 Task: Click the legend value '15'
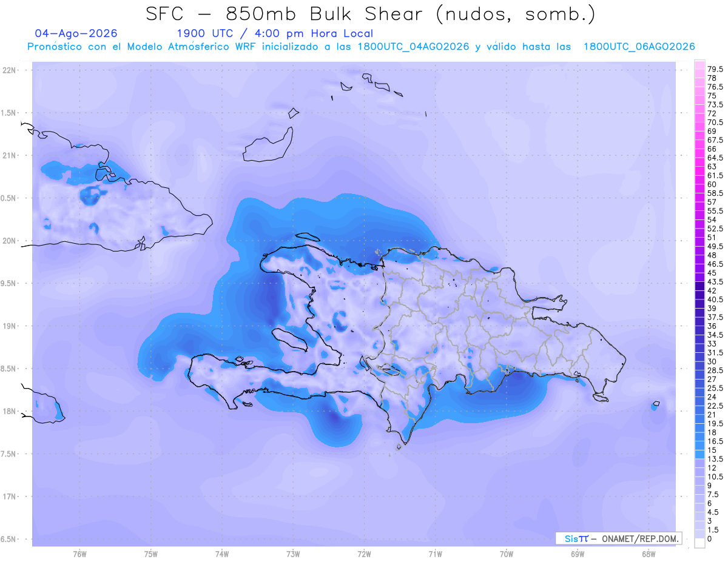point(712,450)
